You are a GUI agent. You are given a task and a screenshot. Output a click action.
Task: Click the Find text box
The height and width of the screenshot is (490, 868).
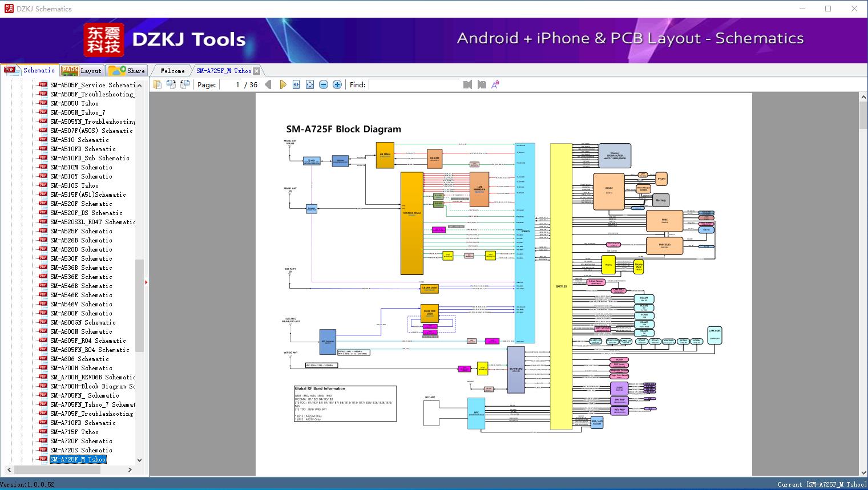[414, 84]
